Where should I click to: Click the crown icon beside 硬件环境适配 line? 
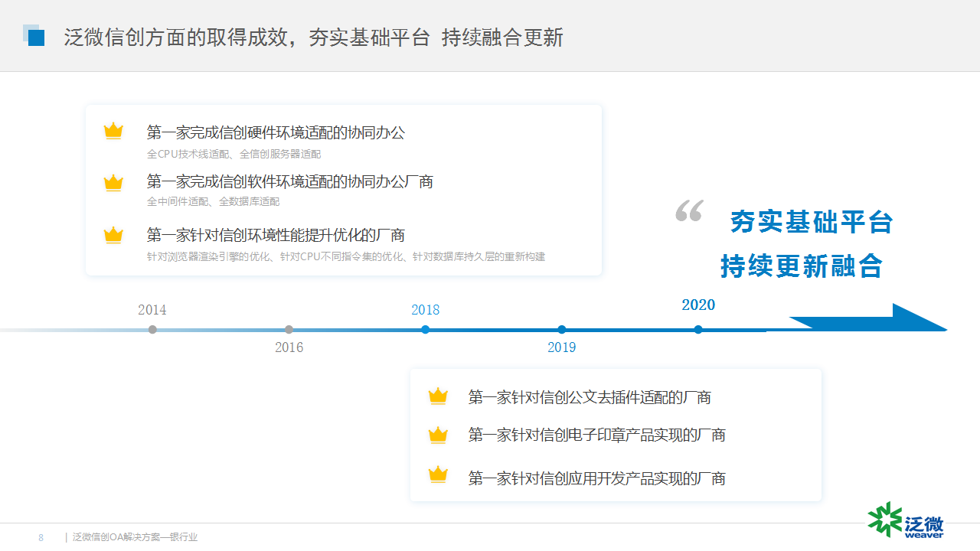point(113,131)
